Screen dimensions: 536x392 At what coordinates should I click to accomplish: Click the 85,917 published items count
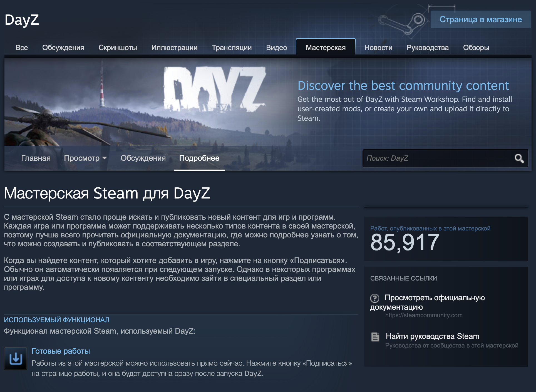click(405, 242)
